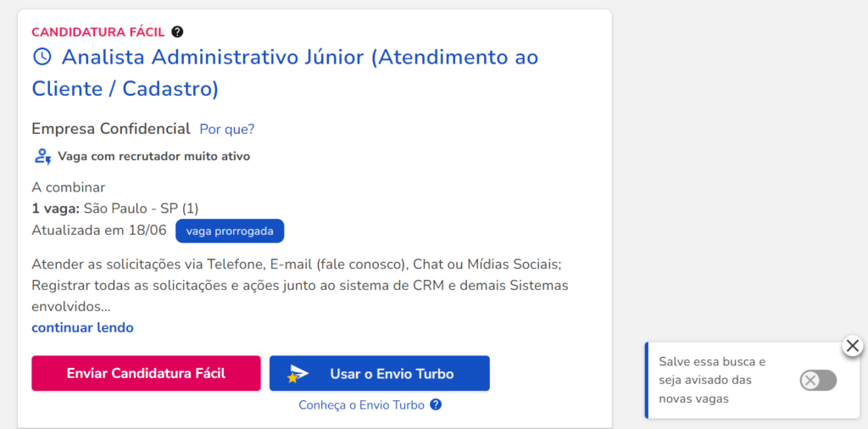
Task: Click the question mark after Conheça o Envio Turbo
Action: [x=436, y=404]
